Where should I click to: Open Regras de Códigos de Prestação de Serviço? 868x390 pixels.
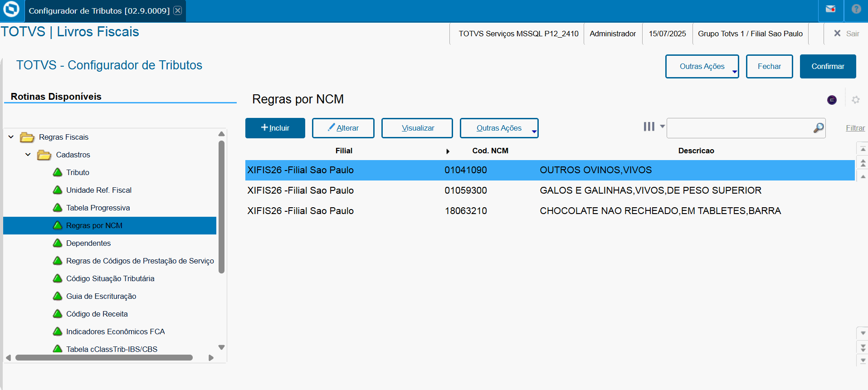point(140,261)
